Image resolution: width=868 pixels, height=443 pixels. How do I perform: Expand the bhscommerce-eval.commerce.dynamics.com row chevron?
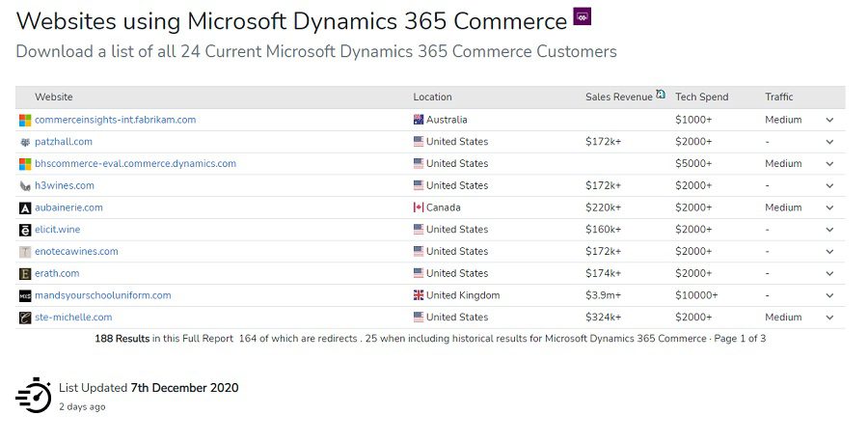(x=829, y=164)
